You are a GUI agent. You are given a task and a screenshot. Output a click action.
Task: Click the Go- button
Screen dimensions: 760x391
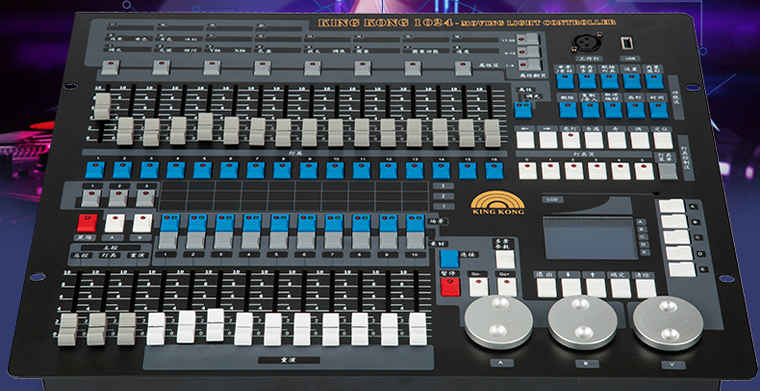478,286
